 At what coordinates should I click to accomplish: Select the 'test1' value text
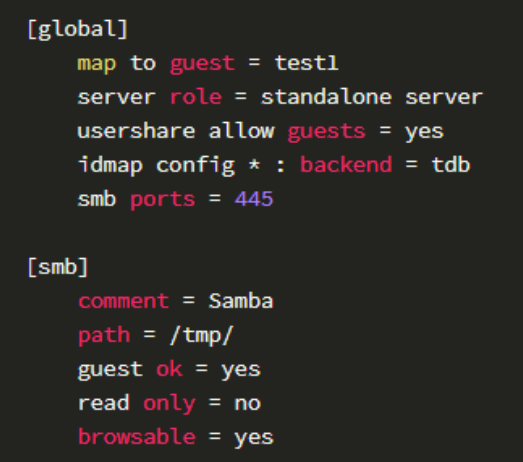(x=307, y=63)
